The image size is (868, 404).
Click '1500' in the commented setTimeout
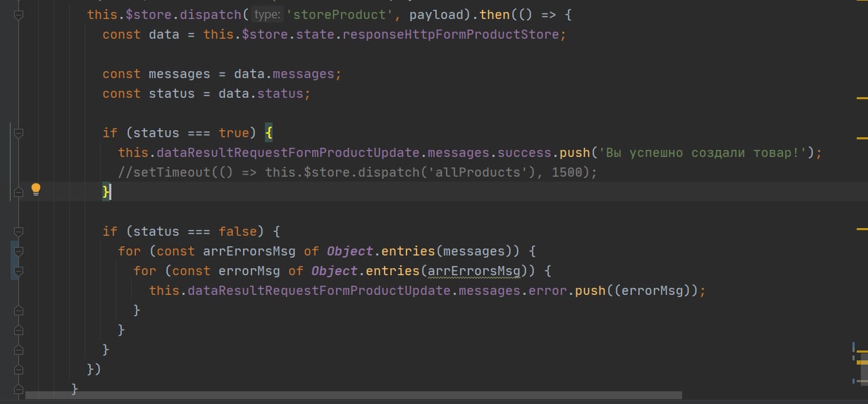(566, 172)
